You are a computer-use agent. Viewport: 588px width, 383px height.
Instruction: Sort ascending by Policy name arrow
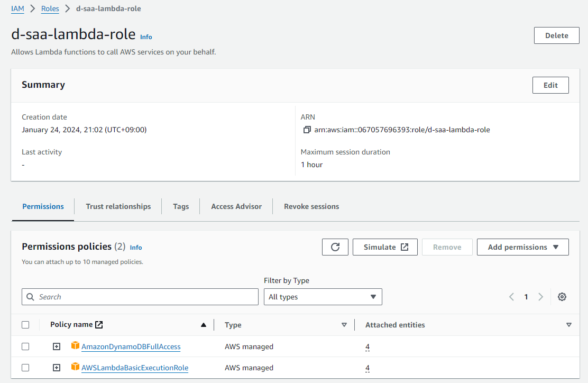(204, 325)
